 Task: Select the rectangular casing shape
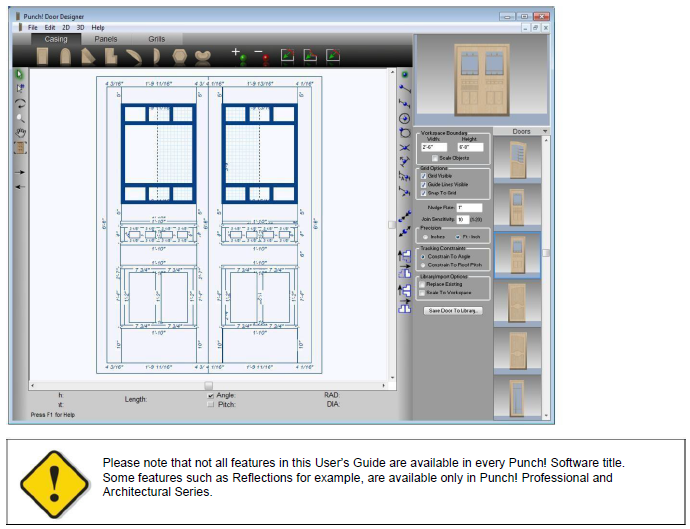coord(42,56)
